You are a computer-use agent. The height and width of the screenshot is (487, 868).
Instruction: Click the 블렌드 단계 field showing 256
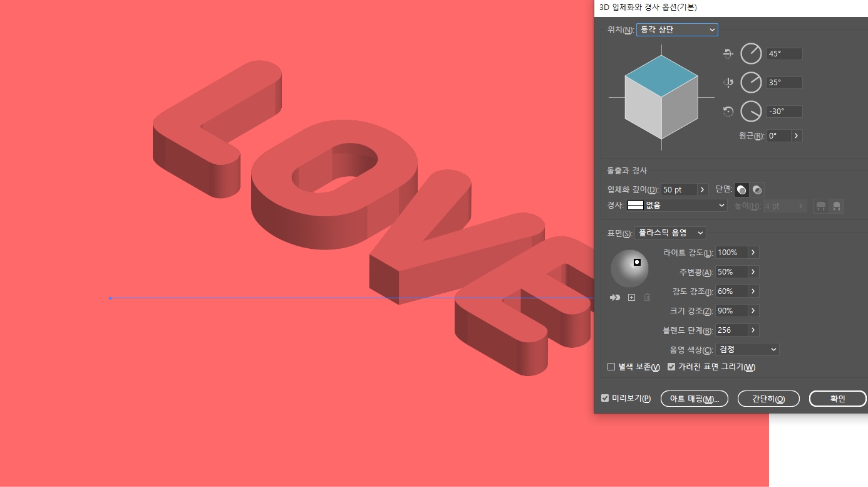click(731, 330)
